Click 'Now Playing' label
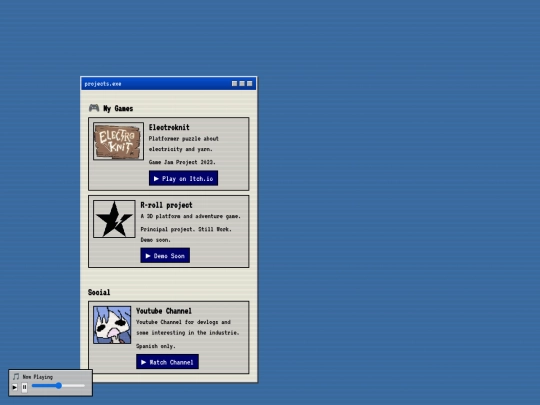 click(38, 377)
